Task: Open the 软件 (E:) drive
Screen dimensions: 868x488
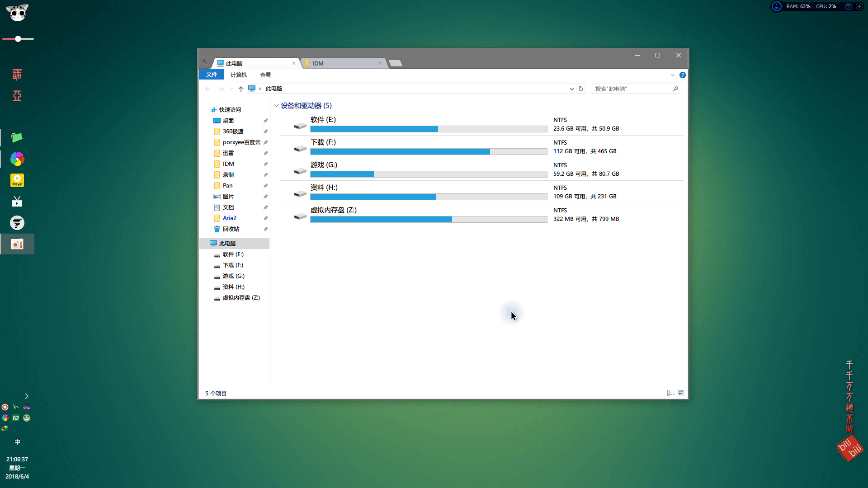Action: click(323, 120)
